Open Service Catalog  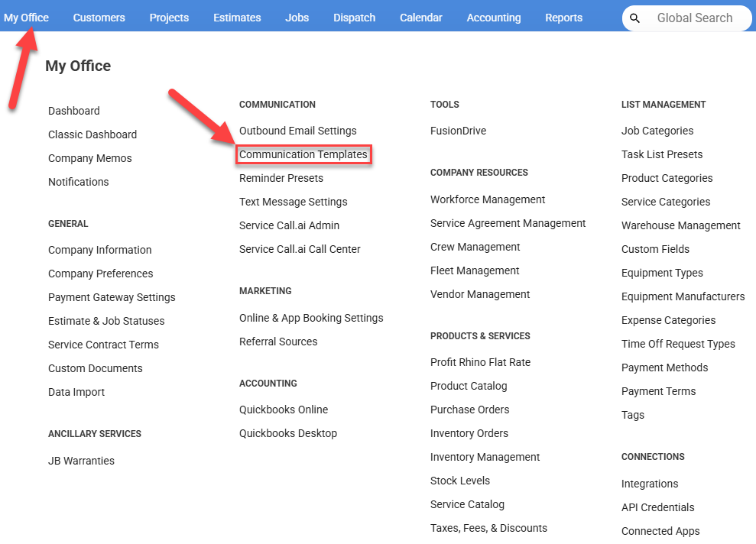tap(467, 504)
